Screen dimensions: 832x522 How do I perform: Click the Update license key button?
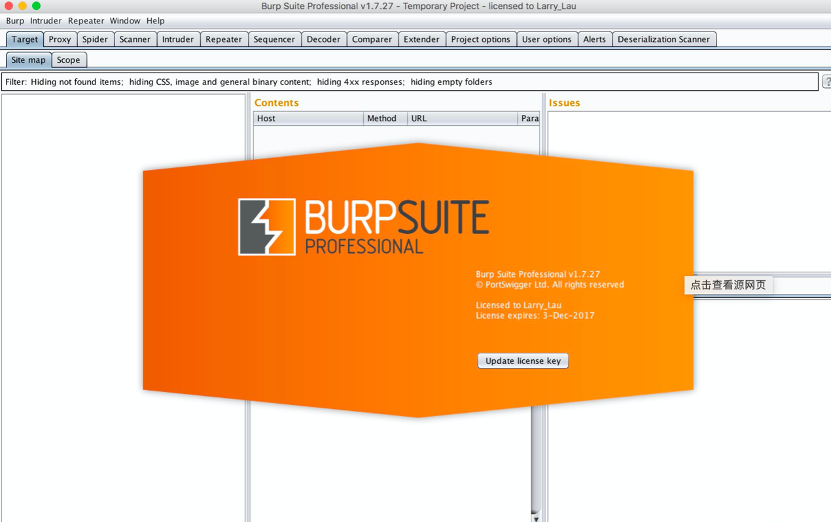(523, 361)
